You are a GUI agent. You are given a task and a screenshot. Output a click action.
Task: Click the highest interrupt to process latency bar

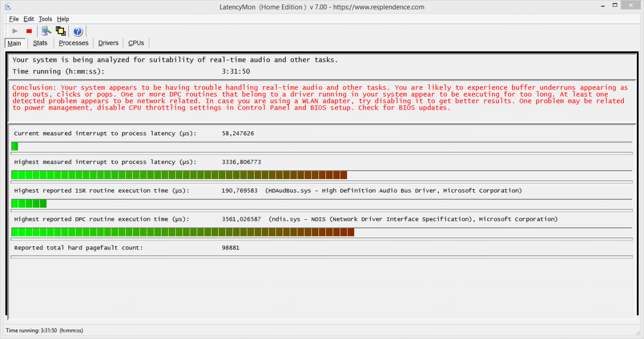[179, 175]
